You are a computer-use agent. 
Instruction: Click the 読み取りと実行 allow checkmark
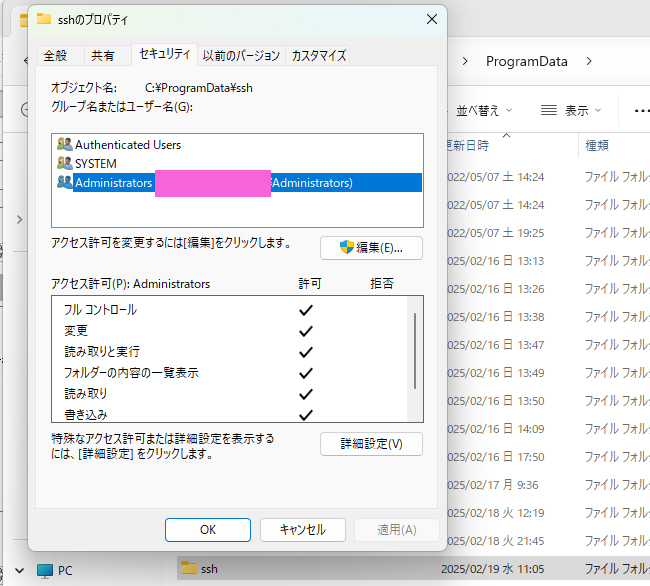306,352
